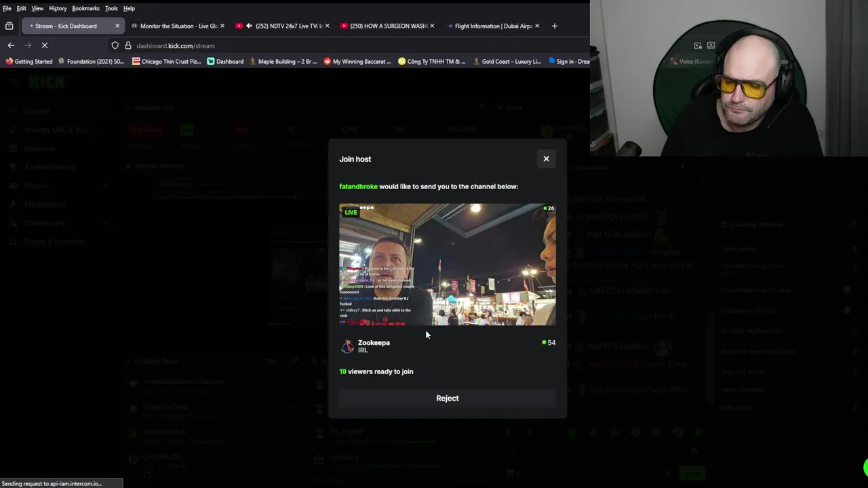The image size is (868, 488).
Task: Open the Bookmarks menu
Action: tap(85, 8)
